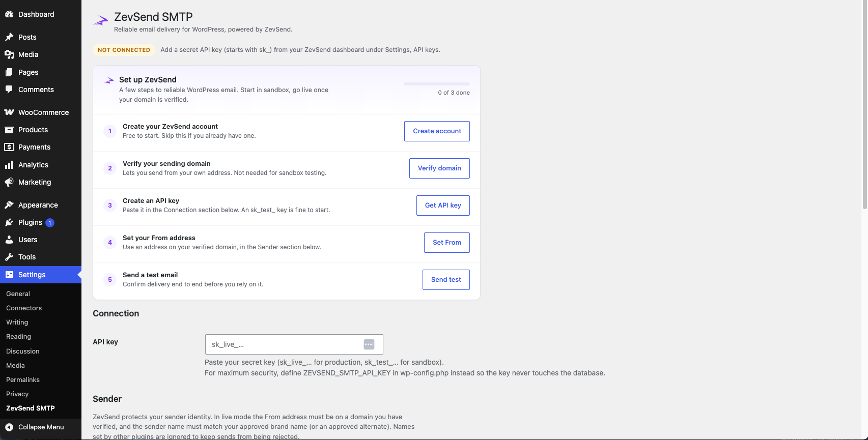Viewport: 868px width, 440px height.
Task: Click the API key input field
Action: click(x=294, y=344)
